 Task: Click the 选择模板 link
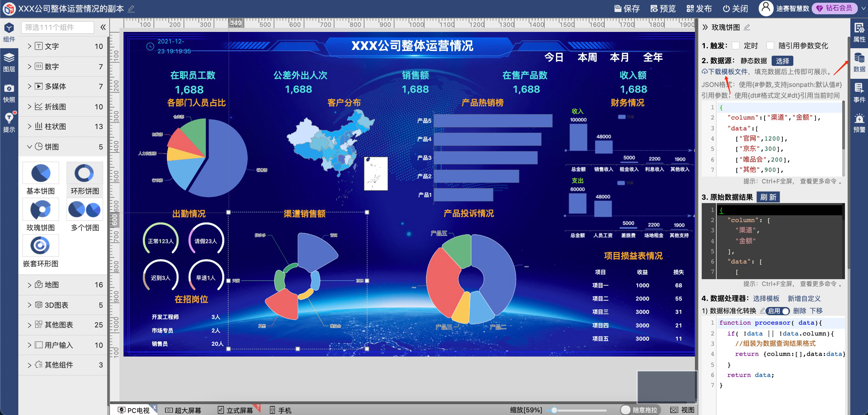pos(766,299)
